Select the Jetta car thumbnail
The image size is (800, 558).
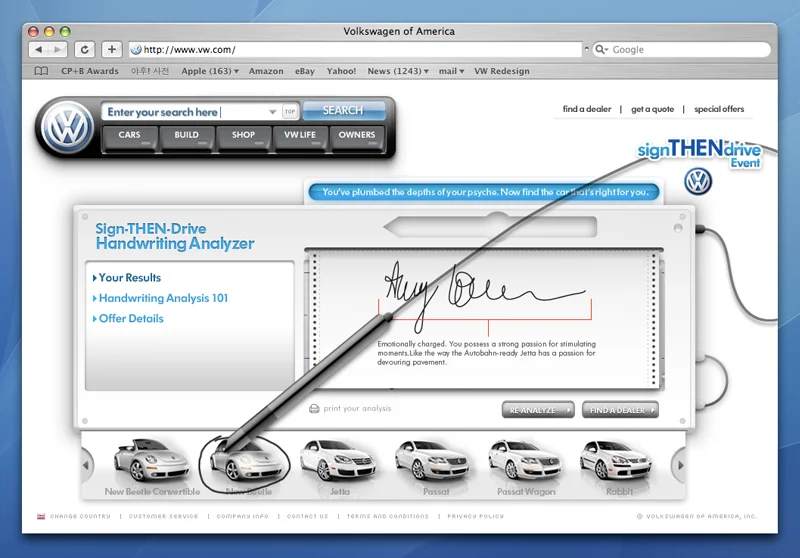[x=338, y=465]
